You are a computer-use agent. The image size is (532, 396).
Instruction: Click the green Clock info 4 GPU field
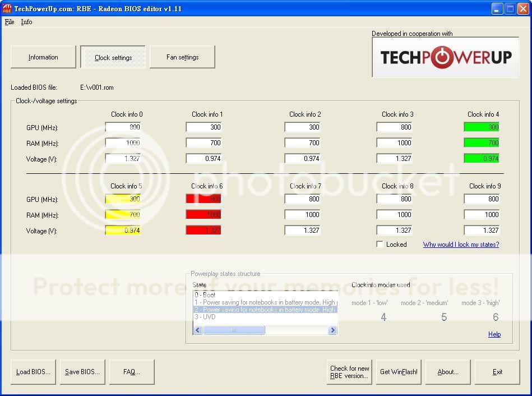coord(481,127)
